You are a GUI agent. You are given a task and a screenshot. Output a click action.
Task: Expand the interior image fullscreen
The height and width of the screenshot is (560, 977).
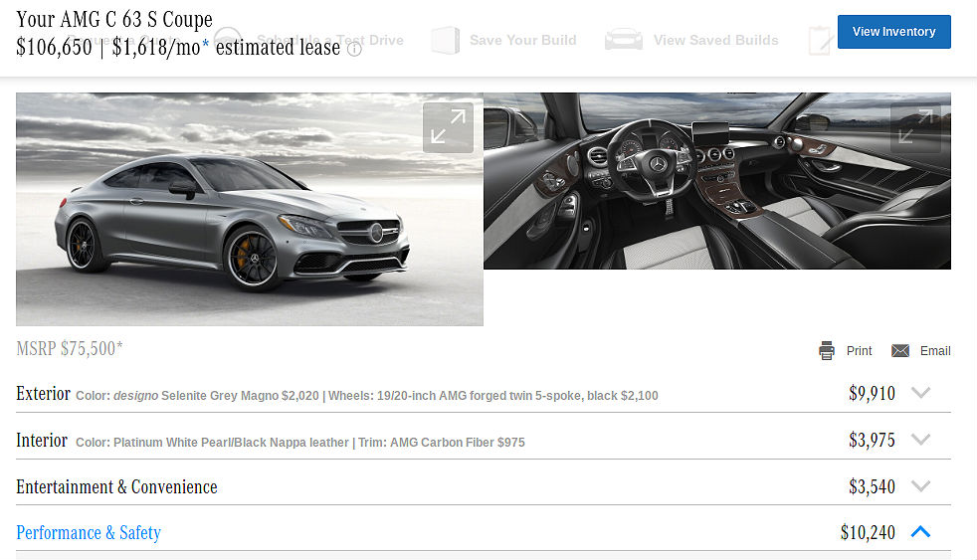click(x=915, y=127)
